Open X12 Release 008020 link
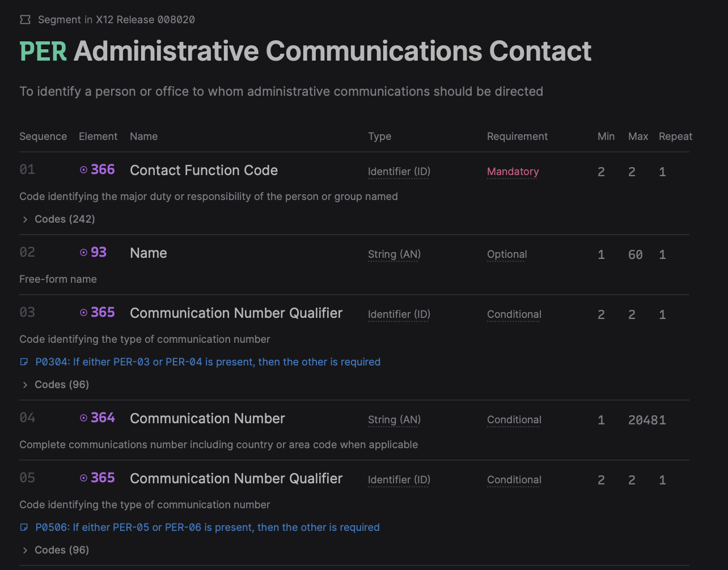Image resolution: width=728 pixels, height=570 pixels. [x=145, y=20]
